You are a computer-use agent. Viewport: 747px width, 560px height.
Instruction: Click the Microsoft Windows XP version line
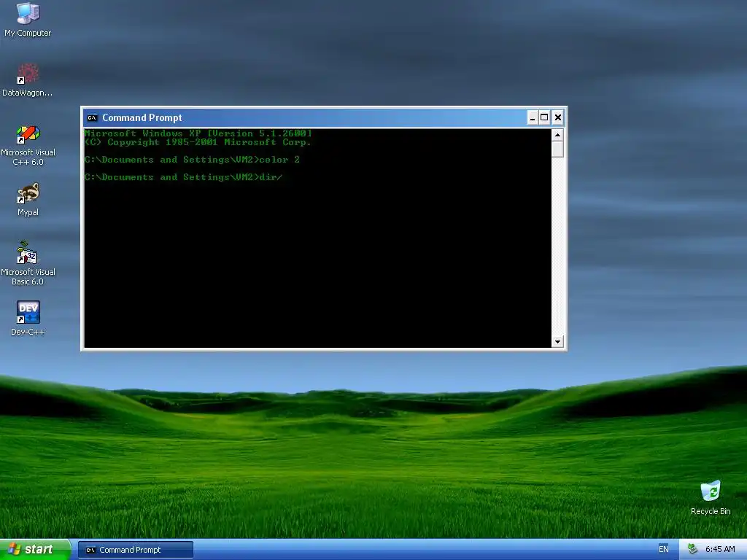[x=198, y=133]
